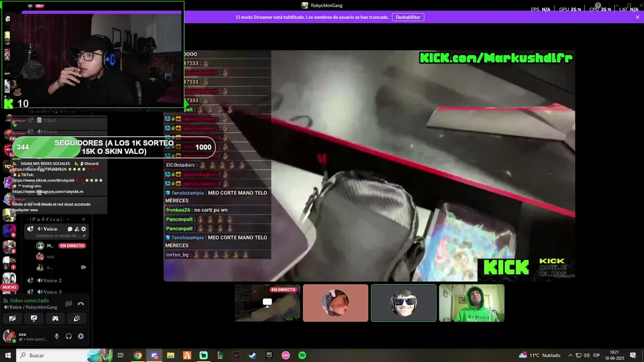Click the streaming user 'M...' in the voice channel
644x362 pixels.
(50, 246)
